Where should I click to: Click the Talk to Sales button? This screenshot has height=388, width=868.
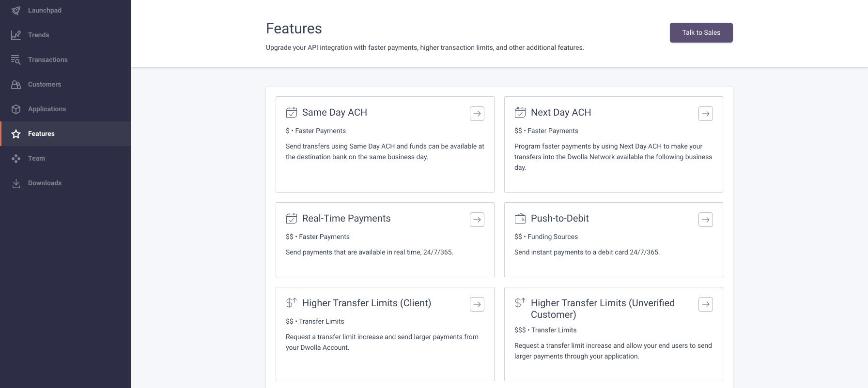701,32
